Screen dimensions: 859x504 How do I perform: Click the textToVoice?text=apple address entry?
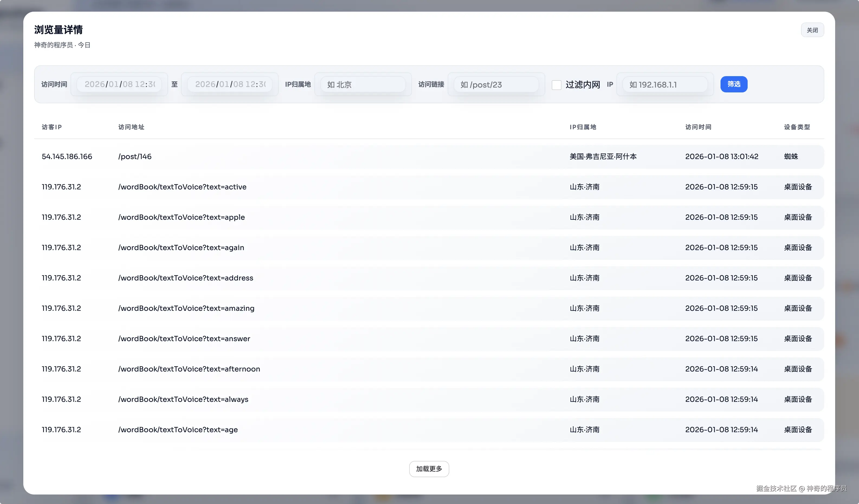(x=181, y=217)
